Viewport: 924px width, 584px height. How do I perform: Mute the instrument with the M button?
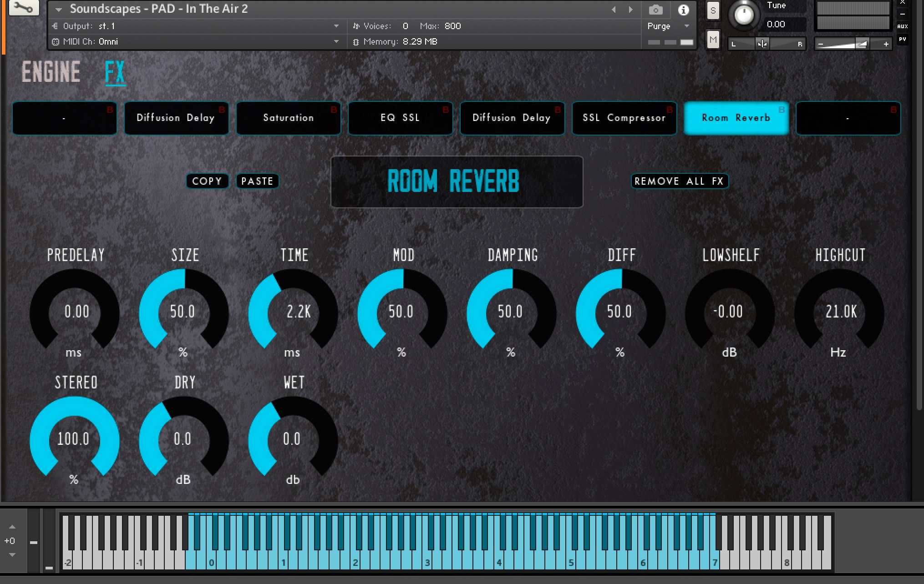tap(713, 40)
